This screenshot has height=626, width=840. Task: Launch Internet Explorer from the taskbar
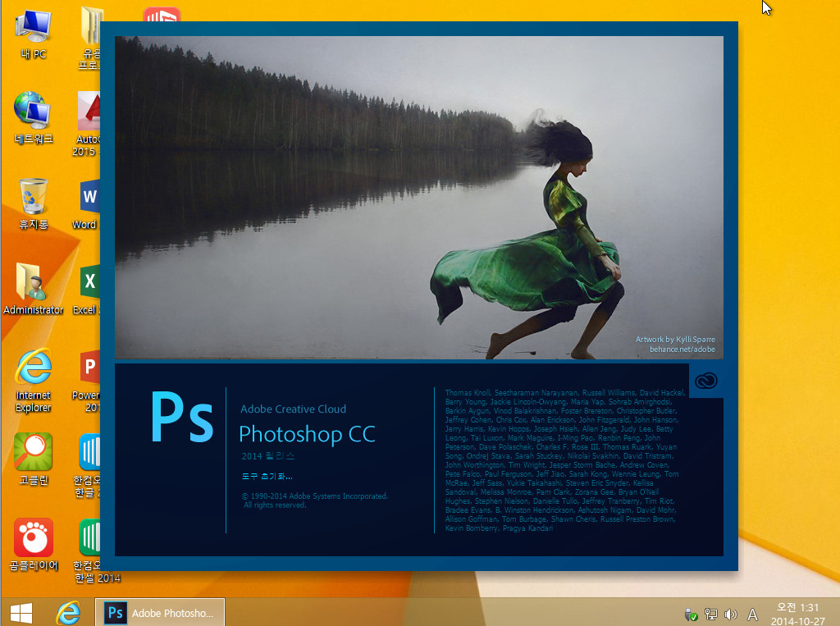[69, 613]
